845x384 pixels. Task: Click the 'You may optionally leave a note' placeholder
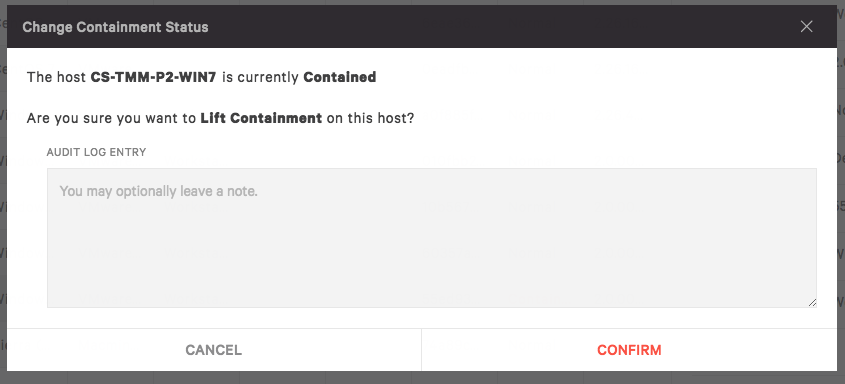pos(158,191)
